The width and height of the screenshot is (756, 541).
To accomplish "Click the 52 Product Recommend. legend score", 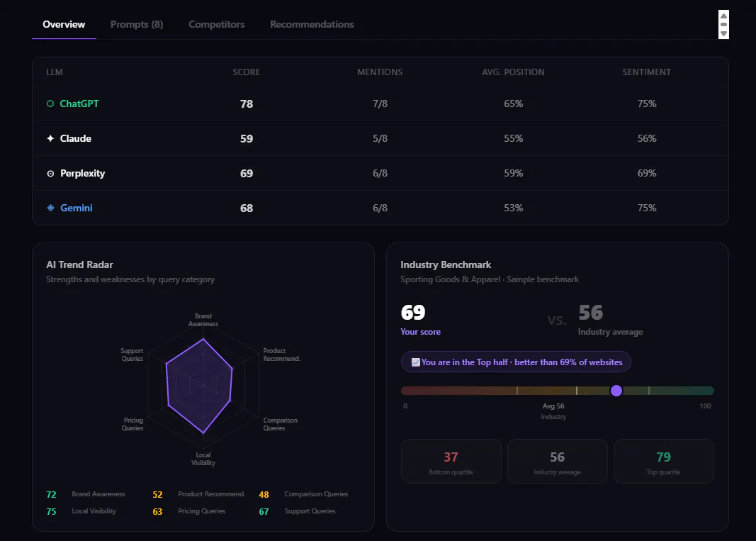I will coord(157,495).
